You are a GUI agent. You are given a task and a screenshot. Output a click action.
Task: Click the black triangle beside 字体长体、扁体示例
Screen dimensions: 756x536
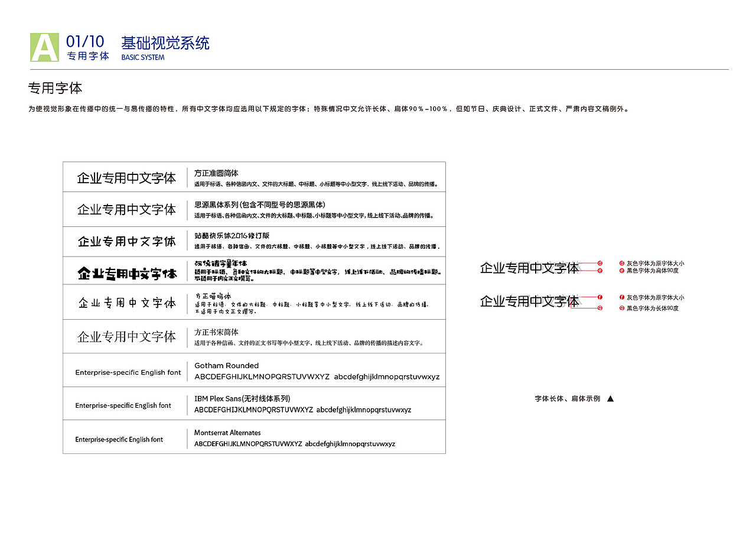[x=611, y=398]
